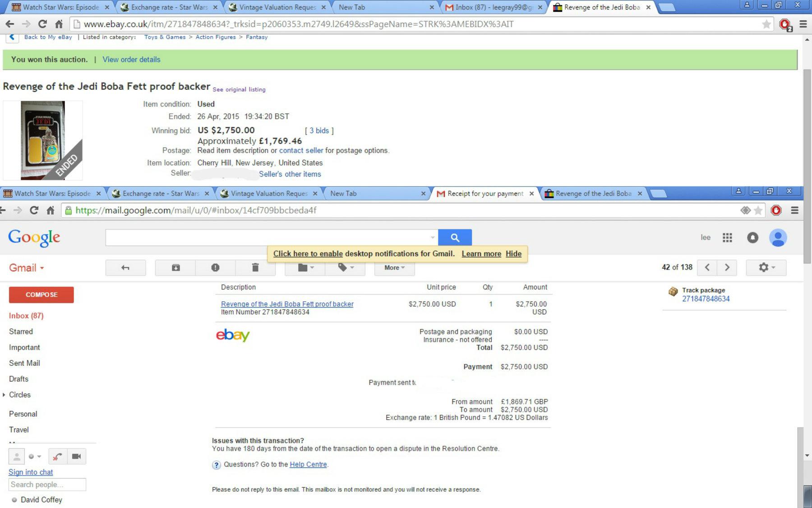Click eBay blue back chevron button
Screen dimensions: 812x508
click(x=12, y=37)
